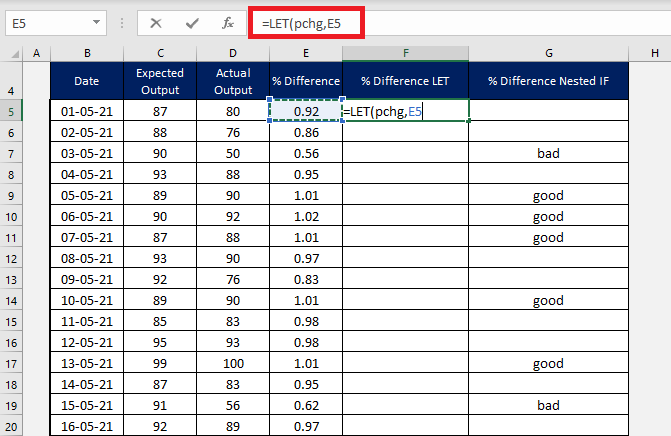Open Insert Function via the fx icon
Viewport: 671px width, 436px height.
point(228,23)
